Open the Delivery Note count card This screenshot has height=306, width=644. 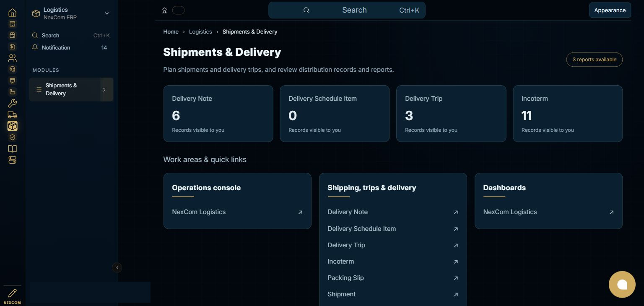pyautogui.click(x=218, y=114)
